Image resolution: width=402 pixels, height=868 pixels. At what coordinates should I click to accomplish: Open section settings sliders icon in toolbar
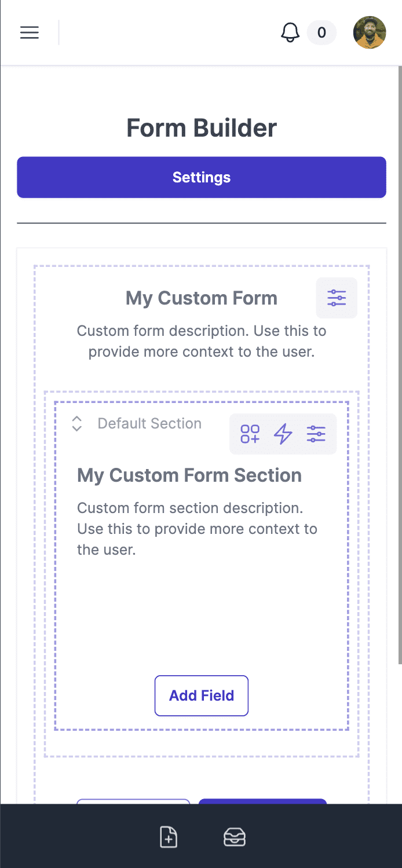pyautogui.click(x=316, y=434)
